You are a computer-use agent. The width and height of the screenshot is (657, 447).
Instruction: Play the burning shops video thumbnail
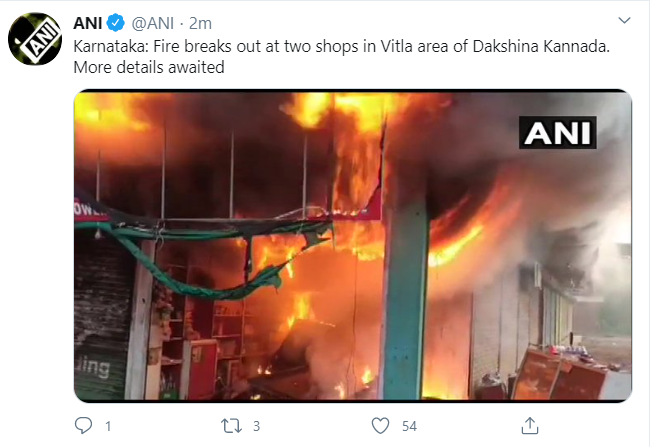353,246
